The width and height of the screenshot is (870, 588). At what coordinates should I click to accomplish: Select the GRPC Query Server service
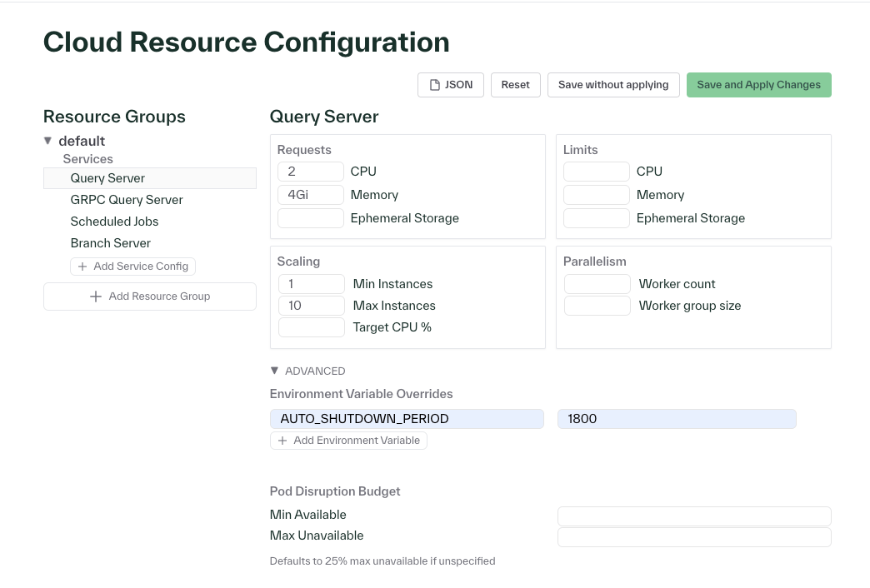point(127,200)
